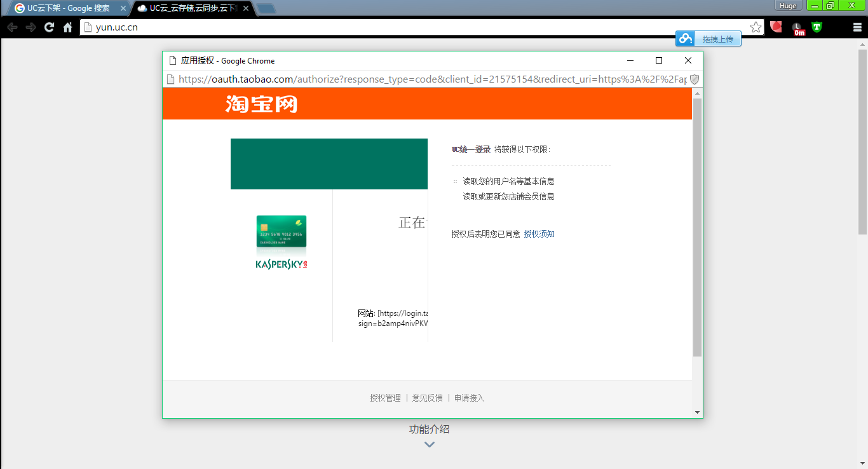Open the red extension icon in toolbar
868x469 pixels.
776,27
